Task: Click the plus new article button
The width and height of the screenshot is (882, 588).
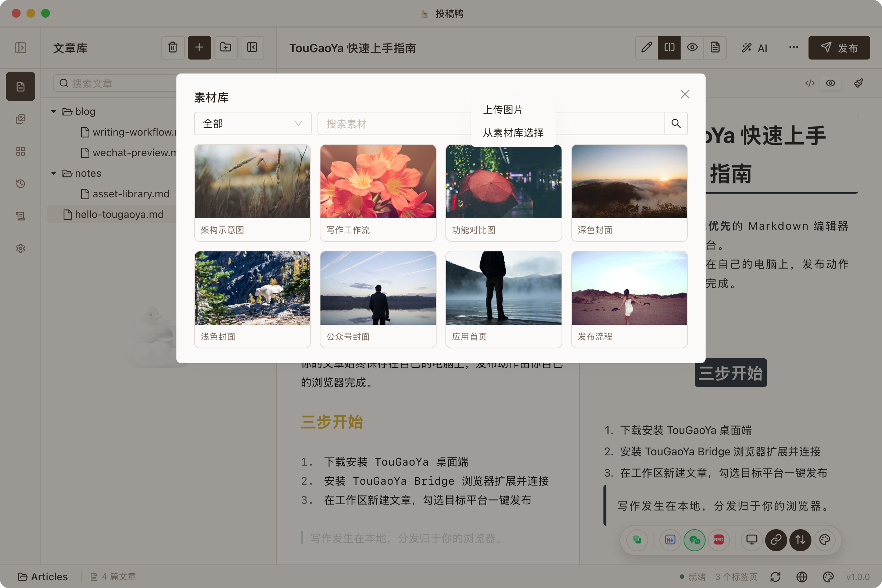Action: tap(199, 48)
